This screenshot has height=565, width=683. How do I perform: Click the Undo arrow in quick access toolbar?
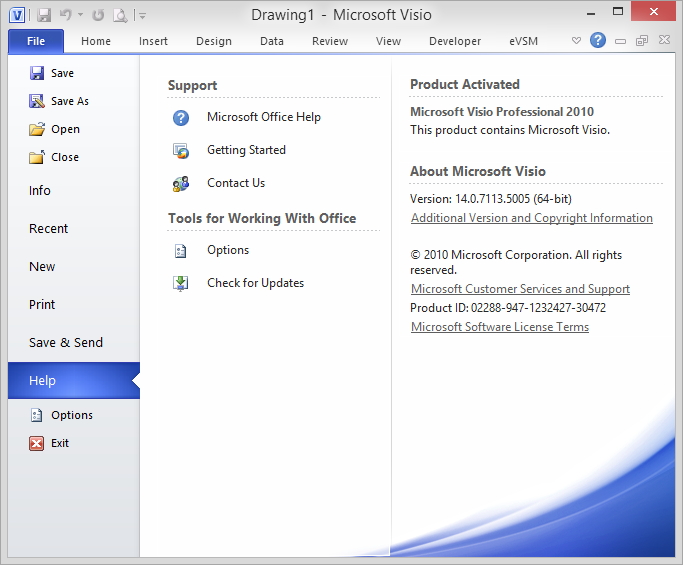(66, 15)
